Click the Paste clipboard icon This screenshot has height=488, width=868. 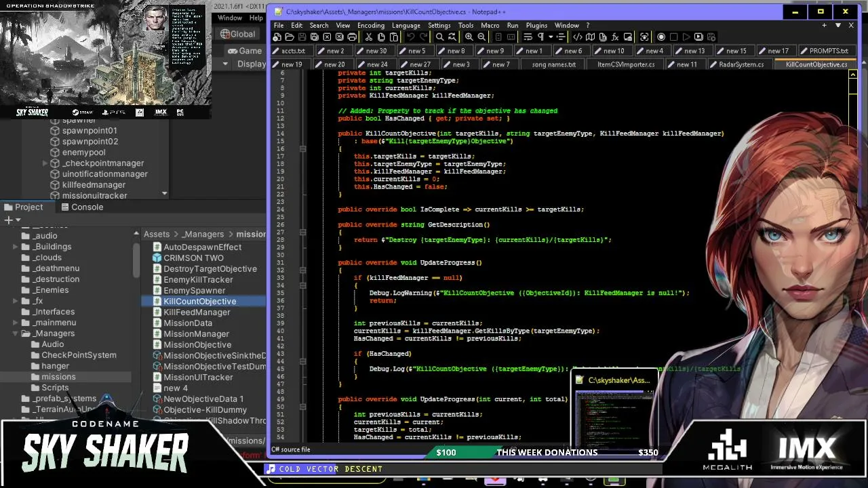point(393,37)
